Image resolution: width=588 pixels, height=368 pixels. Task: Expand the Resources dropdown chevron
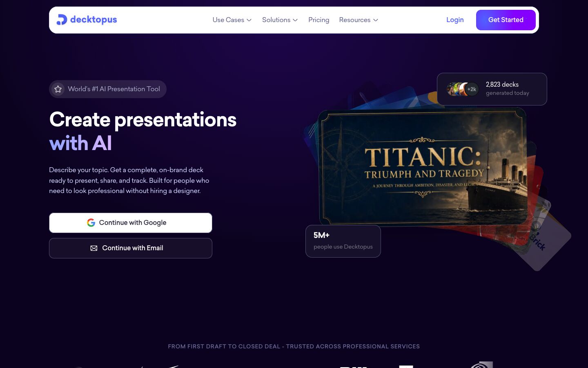[x=376, y=20]
